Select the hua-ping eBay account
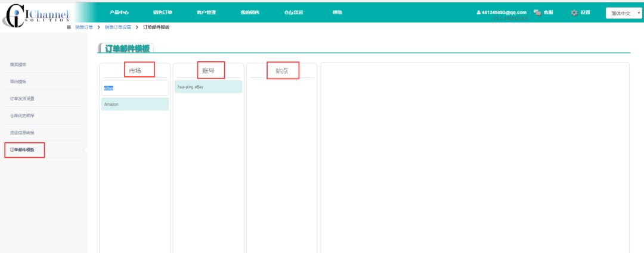Viewport: 644px width, 253px height. pyautogui.click(x=208, y=87)
